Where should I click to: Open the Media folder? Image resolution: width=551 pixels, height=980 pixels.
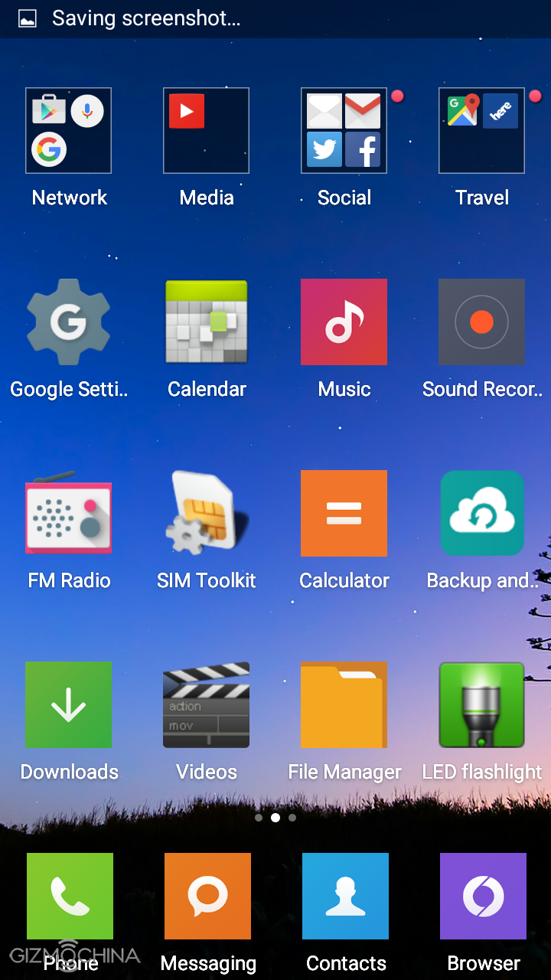(206, 131)
